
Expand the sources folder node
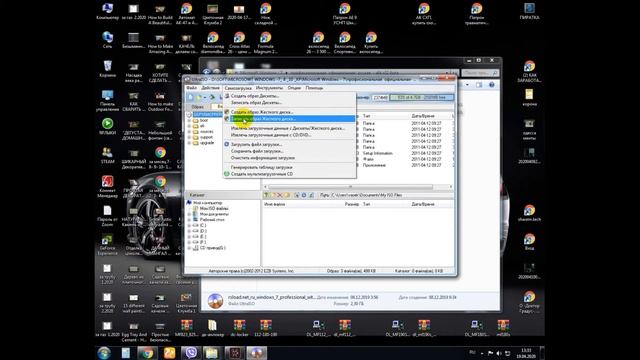click(189, 132)
